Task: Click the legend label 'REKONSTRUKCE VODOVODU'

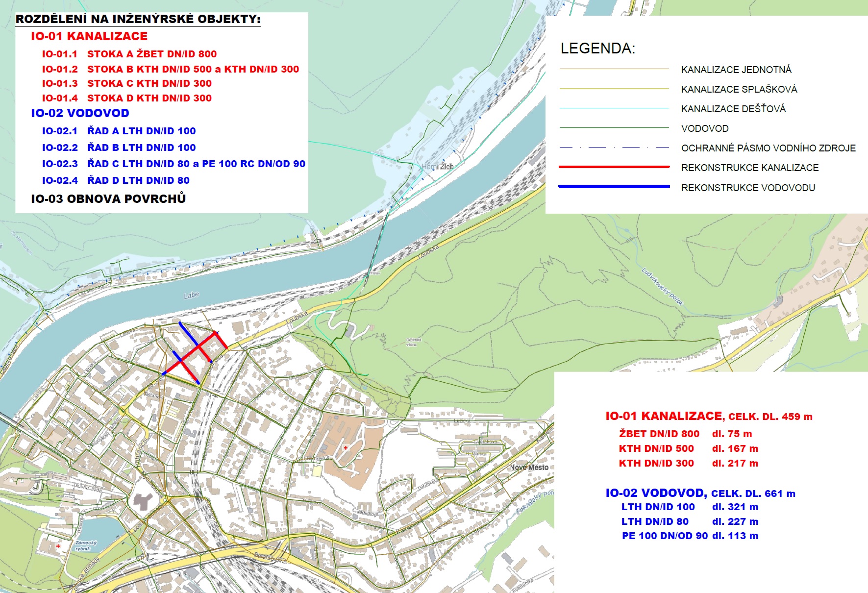Action: tap(748, 188)
